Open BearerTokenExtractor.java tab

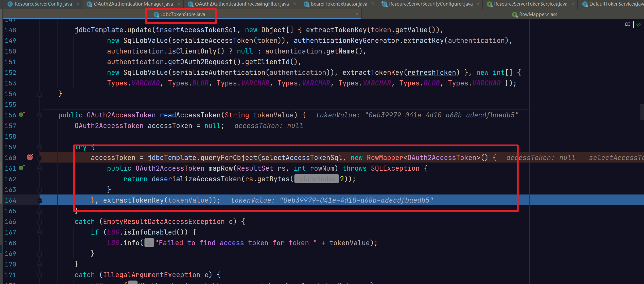coord(339,4)
